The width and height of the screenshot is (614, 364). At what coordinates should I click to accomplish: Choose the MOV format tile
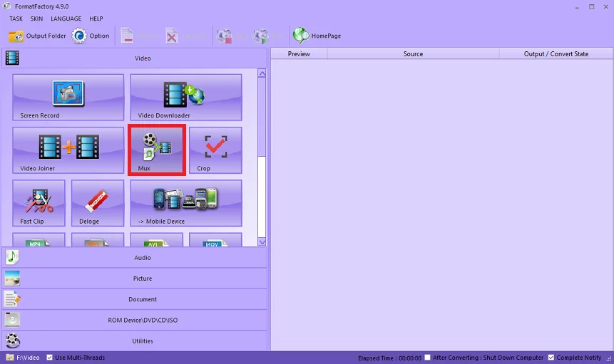pos(215,239)
